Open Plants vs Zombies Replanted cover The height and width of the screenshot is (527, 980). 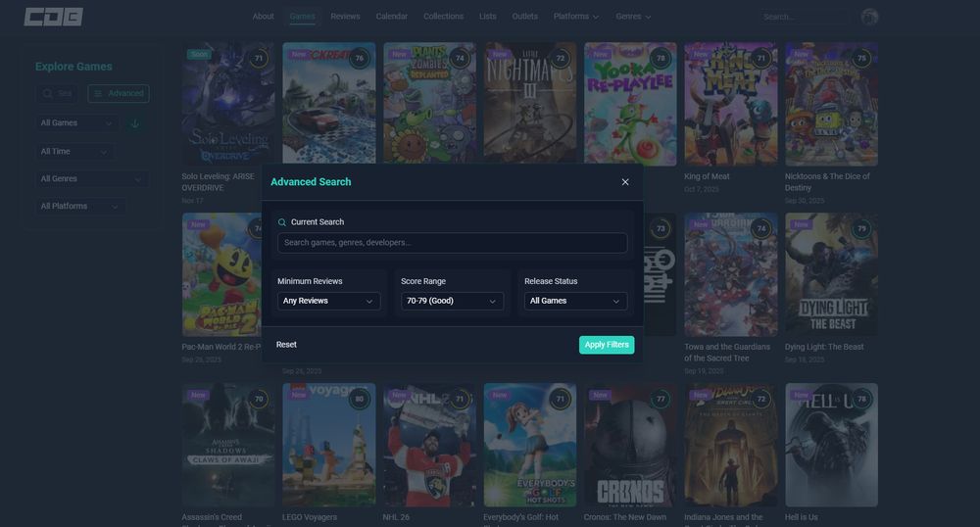point(429,103)
